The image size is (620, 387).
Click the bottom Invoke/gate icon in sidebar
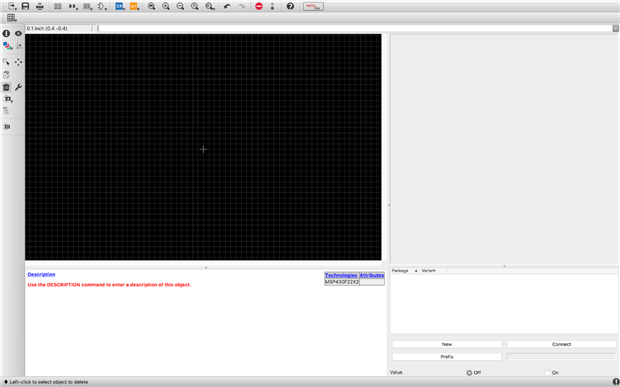[x=6, y=127]
